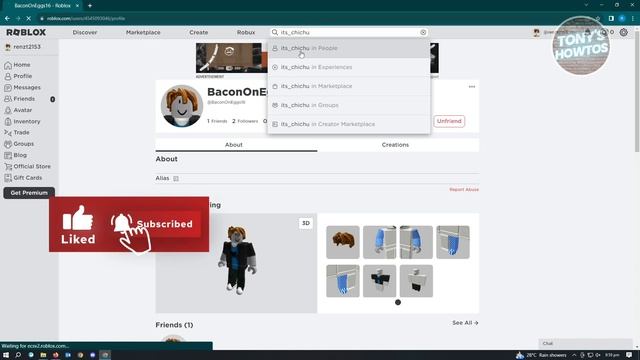The image size is (640, 360).
Task: Open Gift Cards in the sidebar
Action: coord(23,178)
